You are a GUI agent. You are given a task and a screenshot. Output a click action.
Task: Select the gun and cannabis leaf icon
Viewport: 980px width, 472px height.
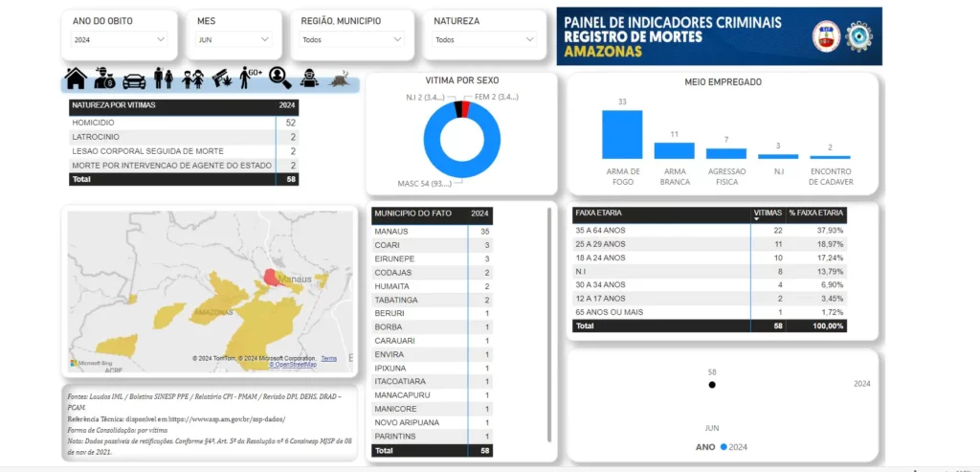tap(221, 77)
